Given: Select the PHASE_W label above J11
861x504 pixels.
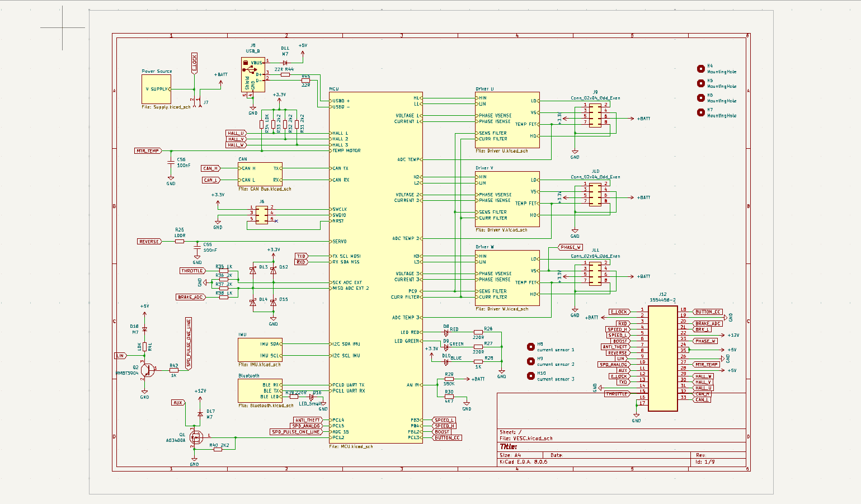Looking at the screenshot, I should pyautogui.click(x=570, y=247).
